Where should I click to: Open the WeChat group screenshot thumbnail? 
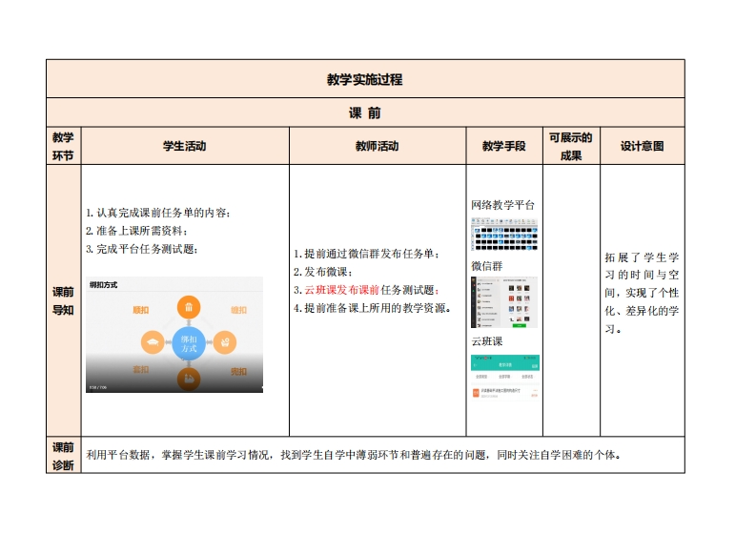tap(504, 302)
